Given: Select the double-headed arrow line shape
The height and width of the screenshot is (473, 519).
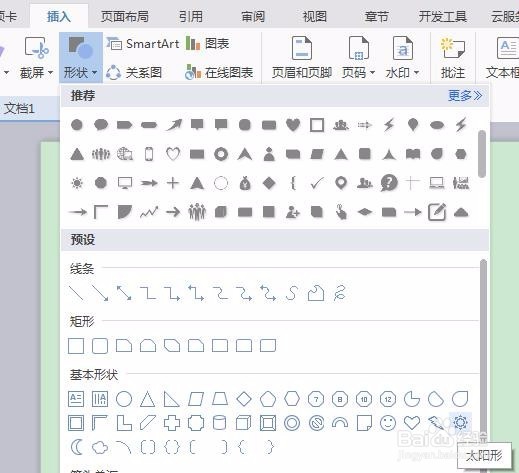Looking at the screenshot, I should (124, 293).
